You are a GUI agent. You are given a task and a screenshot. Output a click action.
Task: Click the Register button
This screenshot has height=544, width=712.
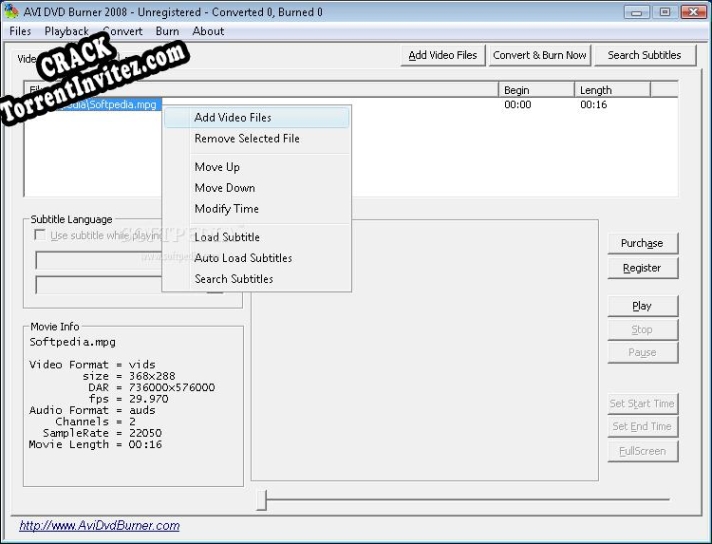(x=643, y=268)
